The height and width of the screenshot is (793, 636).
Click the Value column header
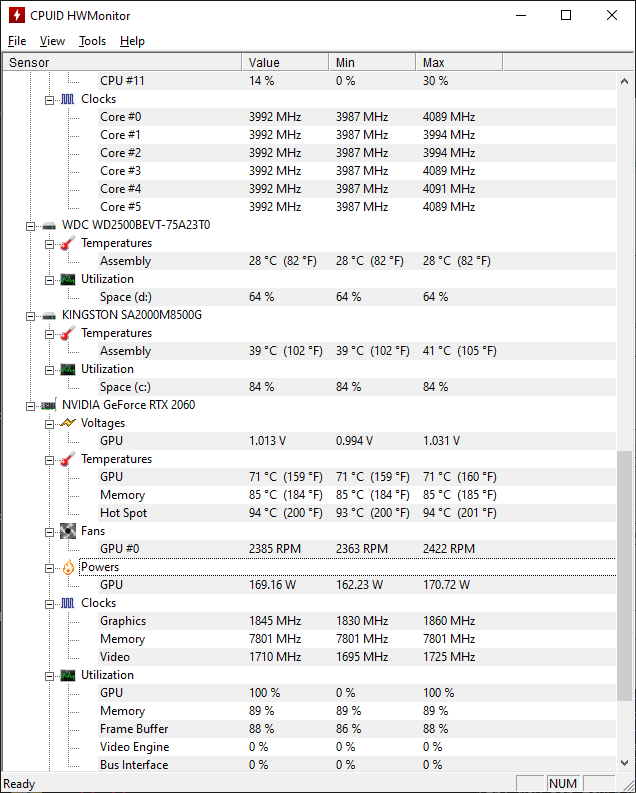[285, 62]
